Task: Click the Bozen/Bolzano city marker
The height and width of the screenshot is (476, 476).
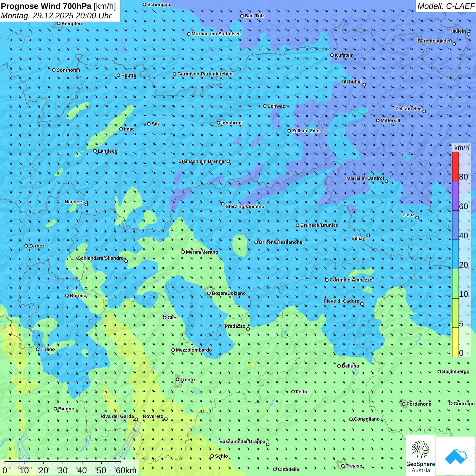Action: tap(209, 293)
